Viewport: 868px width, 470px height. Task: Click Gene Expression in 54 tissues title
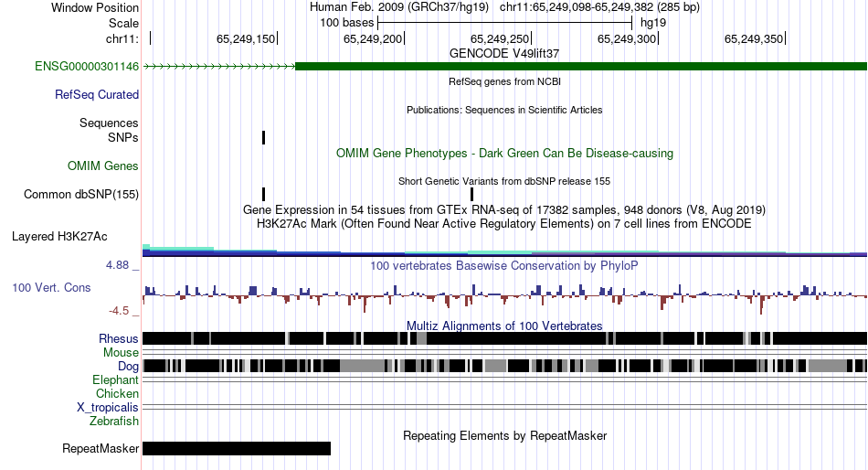(504, 210)
